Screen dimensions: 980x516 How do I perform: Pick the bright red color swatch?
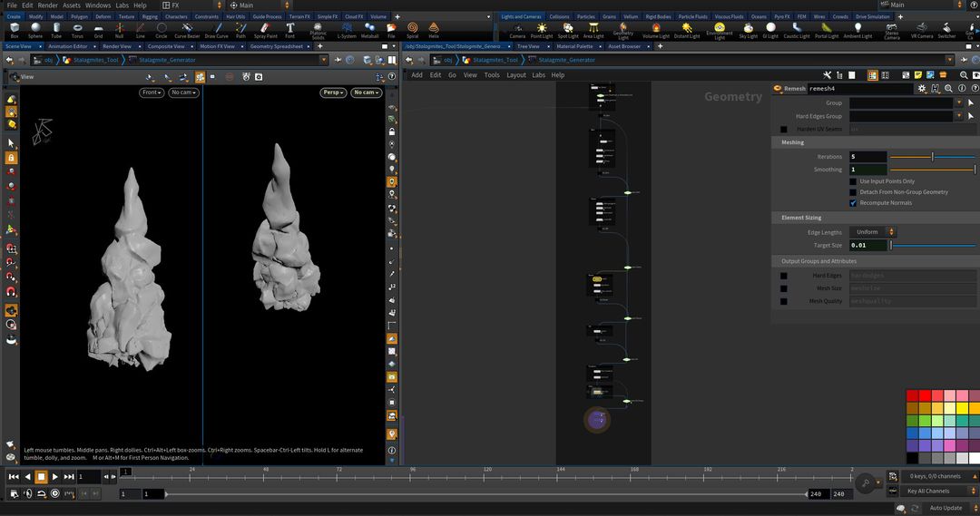pos(925,395)
